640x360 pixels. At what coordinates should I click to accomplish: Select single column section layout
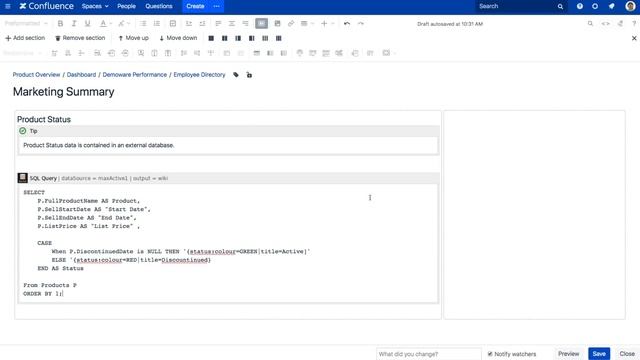point(211,38)
